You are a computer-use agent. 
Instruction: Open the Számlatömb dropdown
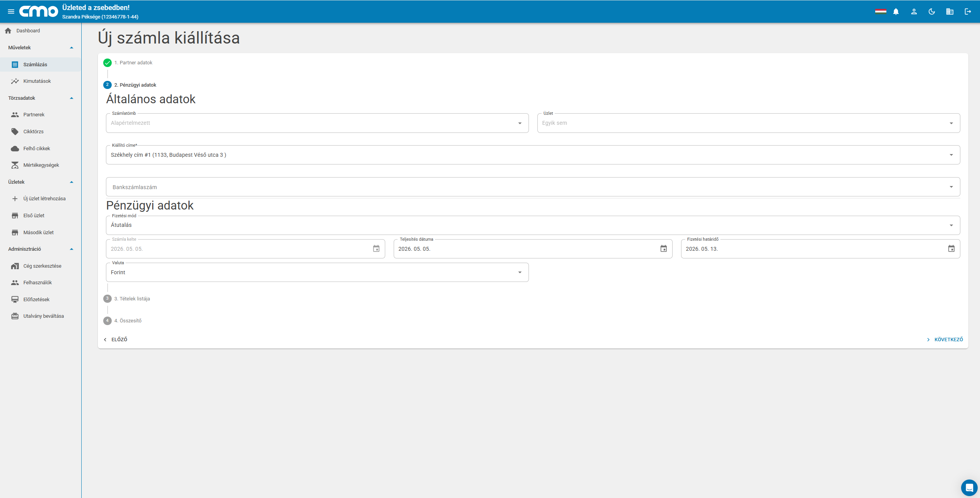tap(317, 123)
